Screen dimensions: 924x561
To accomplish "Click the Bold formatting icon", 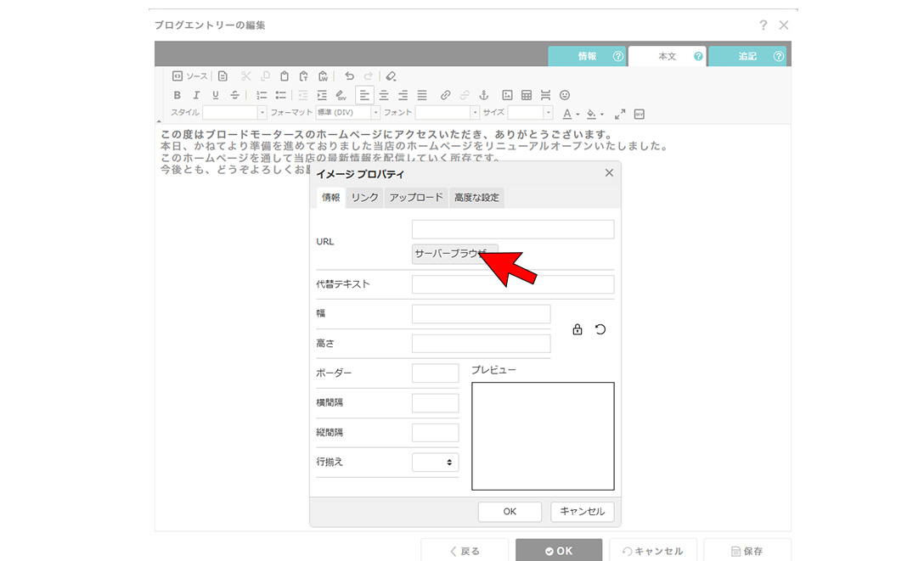I will coord(177,95).
